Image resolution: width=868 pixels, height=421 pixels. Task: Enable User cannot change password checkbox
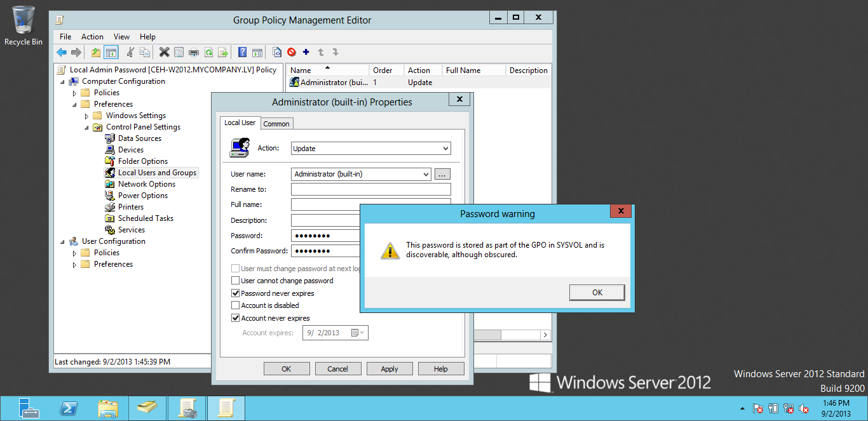tap(236, 281)
